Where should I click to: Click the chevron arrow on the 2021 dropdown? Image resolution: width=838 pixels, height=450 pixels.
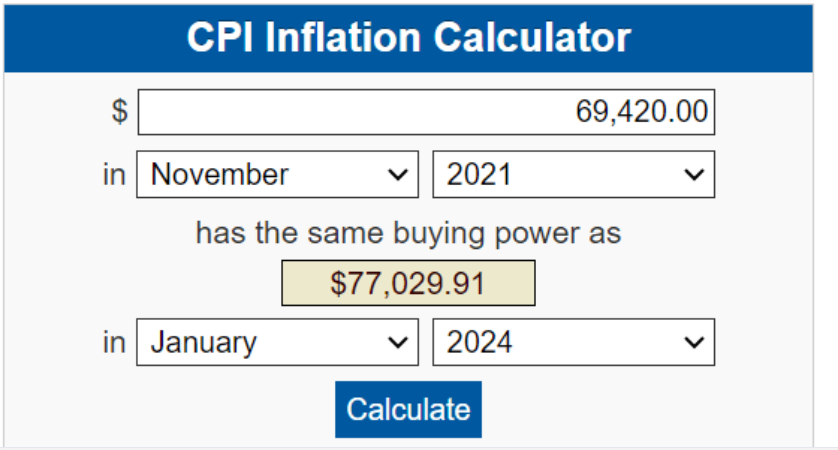(694, 175)
